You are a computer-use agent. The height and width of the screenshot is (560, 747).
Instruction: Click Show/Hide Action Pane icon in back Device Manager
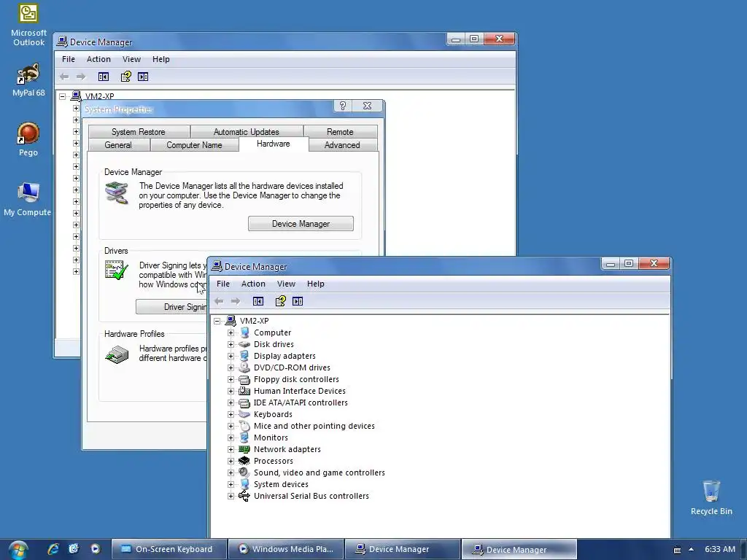click(x=143, y=77)
